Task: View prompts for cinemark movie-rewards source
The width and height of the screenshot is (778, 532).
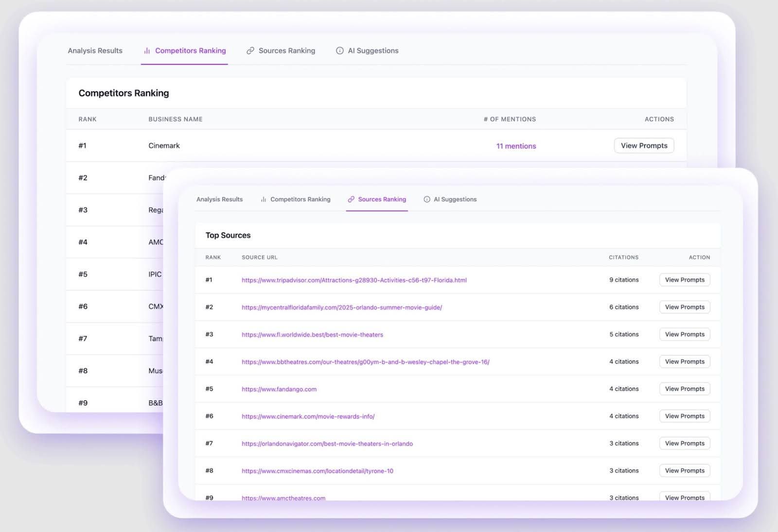Action: [685, 416]
